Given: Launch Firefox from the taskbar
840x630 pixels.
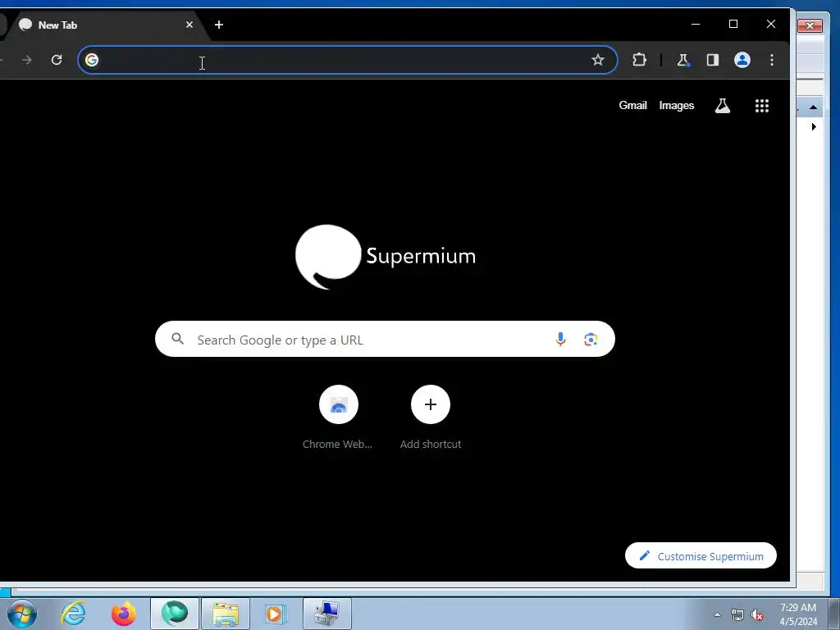Looking at the screenshot, I should pyautogui.click(x=124, y=614).
